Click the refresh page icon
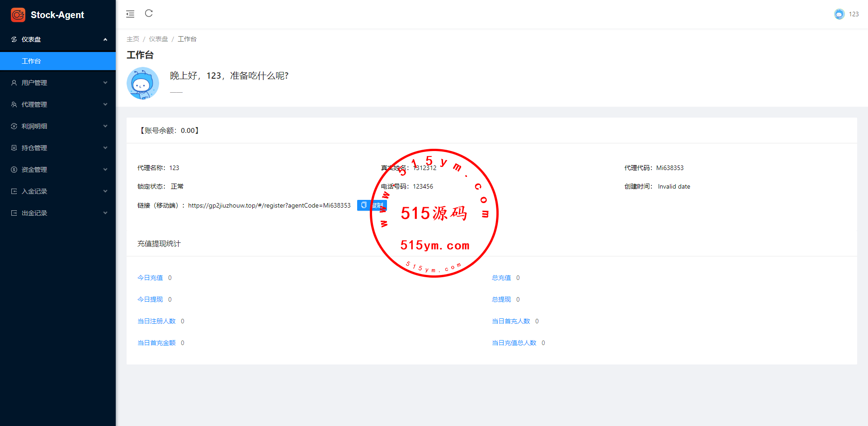The height and width of the screenshot is (426, 868). coord(149,14)
